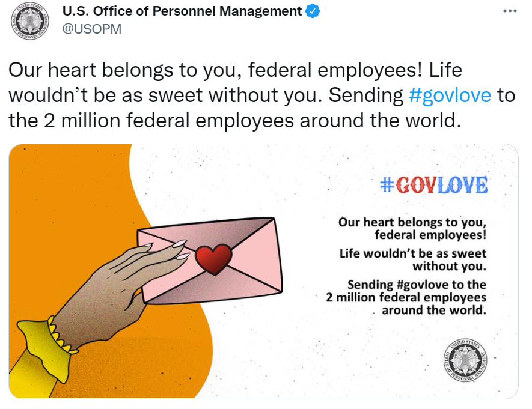Click the OPM seal inside the image
The height and width of the screenshot is (409, 532).
click(x=465, y=359)
